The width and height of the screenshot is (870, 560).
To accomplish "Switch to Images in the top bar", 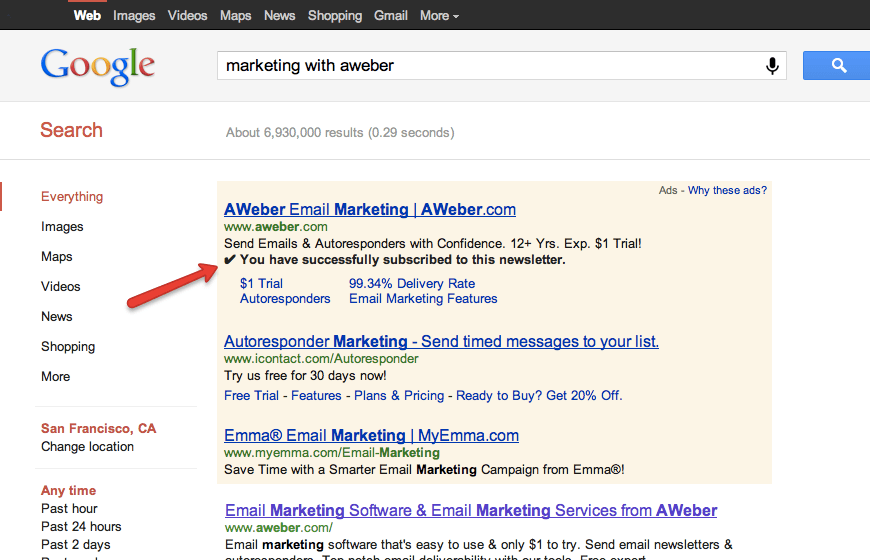I will pos(134,15).
